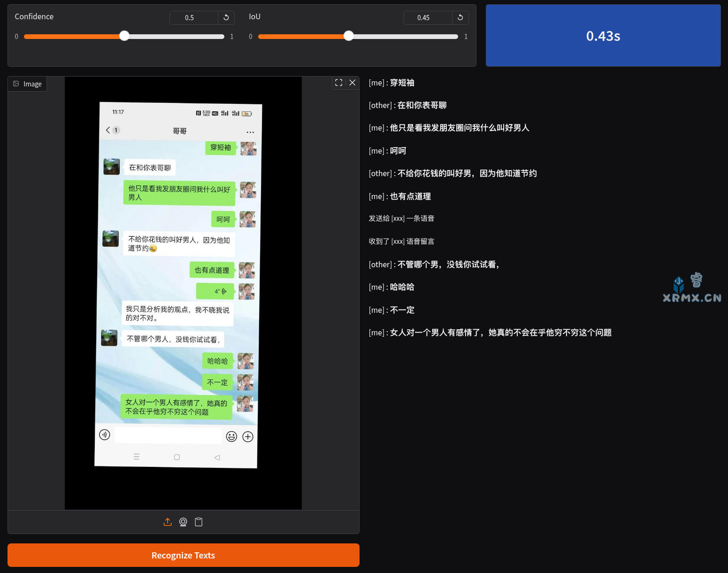Paste image from clipboard

click(x=199, y=522)
